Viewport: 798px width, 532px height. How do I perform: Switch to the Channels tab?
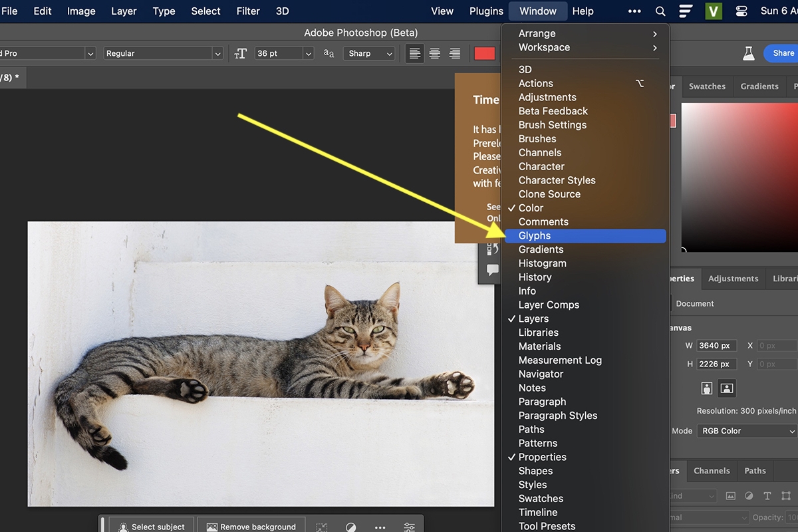(712, 471)
